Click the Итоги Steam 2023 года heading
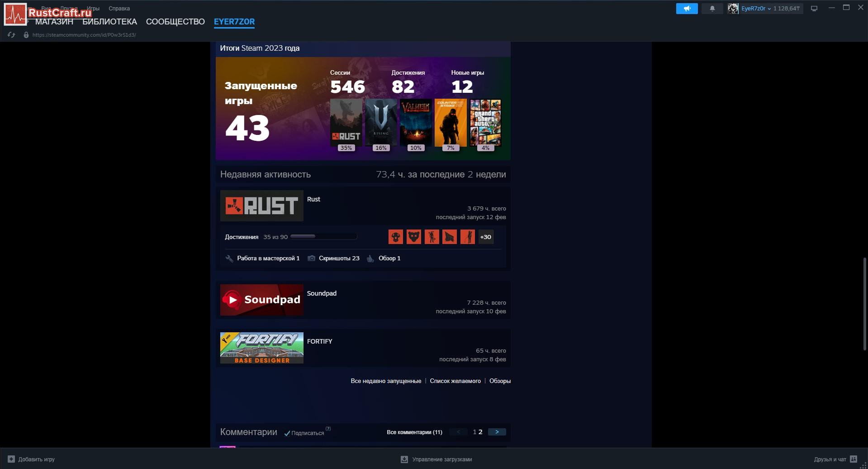 tap(260, 48)
